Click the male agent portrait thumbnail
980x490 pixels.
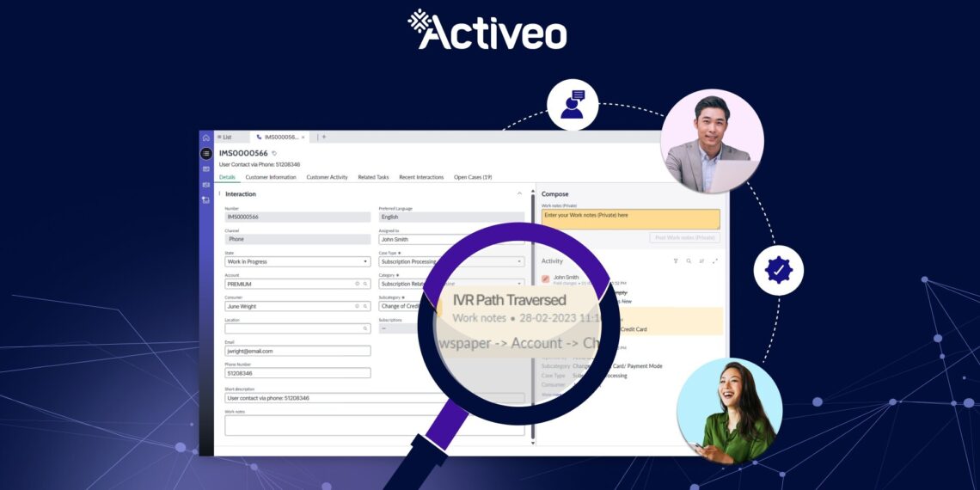[x=712, y=141]
